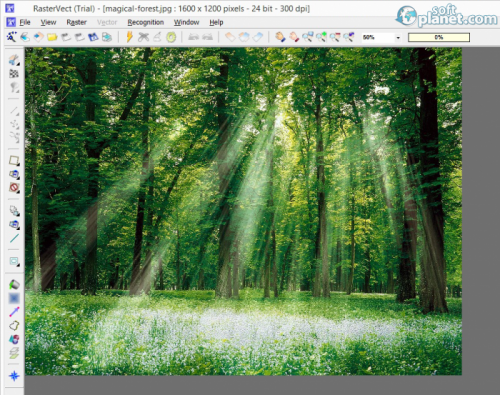Click the import image arrow icon
Screen dimensions: 500x395
coord(39,37)
